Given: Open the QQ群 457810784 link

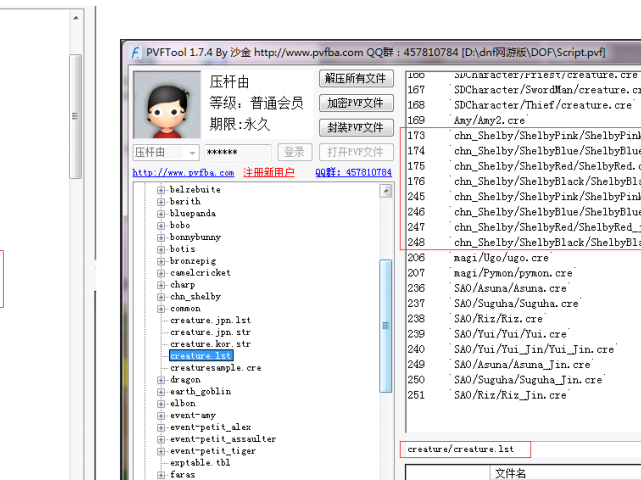Looking at the screenshot, I should pyautogui.click(x=354, y=173).
